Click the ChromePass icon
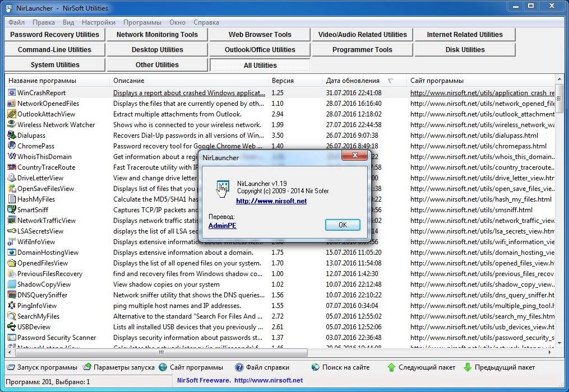Screen dimensions: 569x392 click(x=12, y=146)
